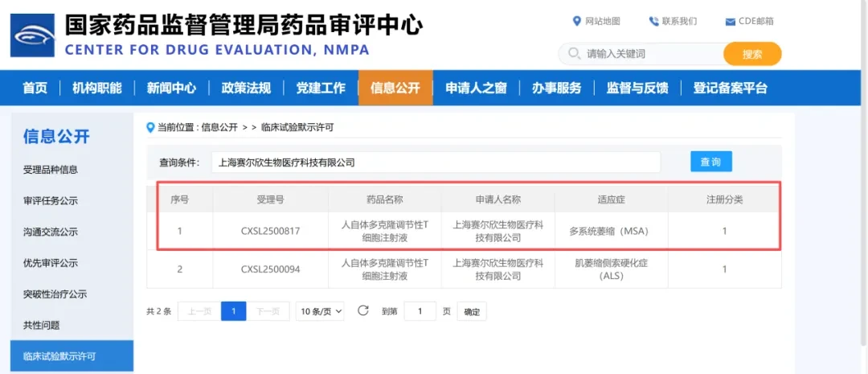
Task: Click the 联系我们 phone icon
Action: coord(653,22)
